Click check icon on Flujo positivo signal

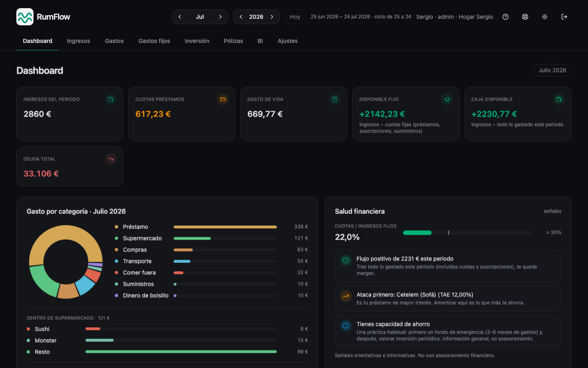click(x=346, y=260)
